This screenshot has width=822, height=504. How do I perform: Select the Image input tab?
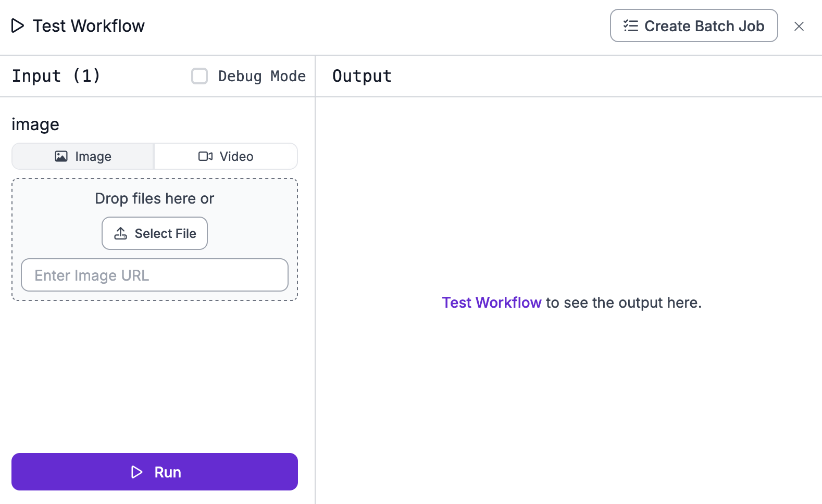[x=83, y=156]
